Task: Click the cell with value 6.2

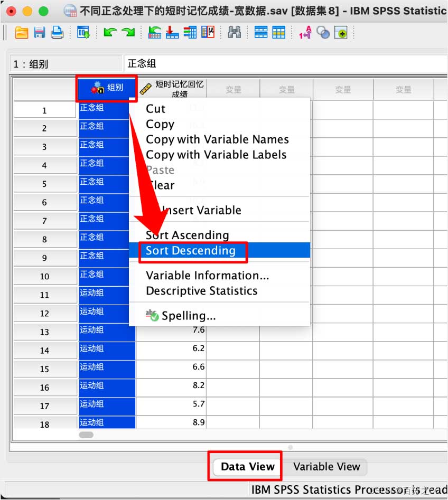Action: point(171,351)
